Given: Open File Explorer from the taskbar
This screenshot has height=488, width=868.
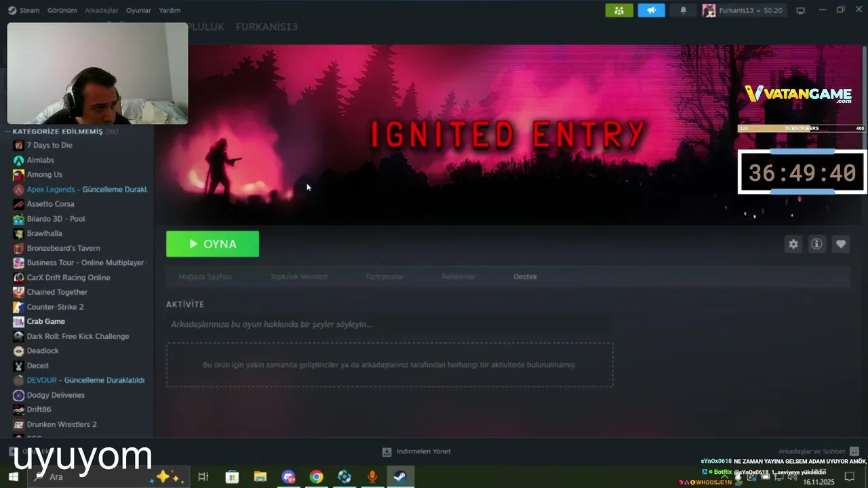Looking at the screenshot, I should (260, 476).
